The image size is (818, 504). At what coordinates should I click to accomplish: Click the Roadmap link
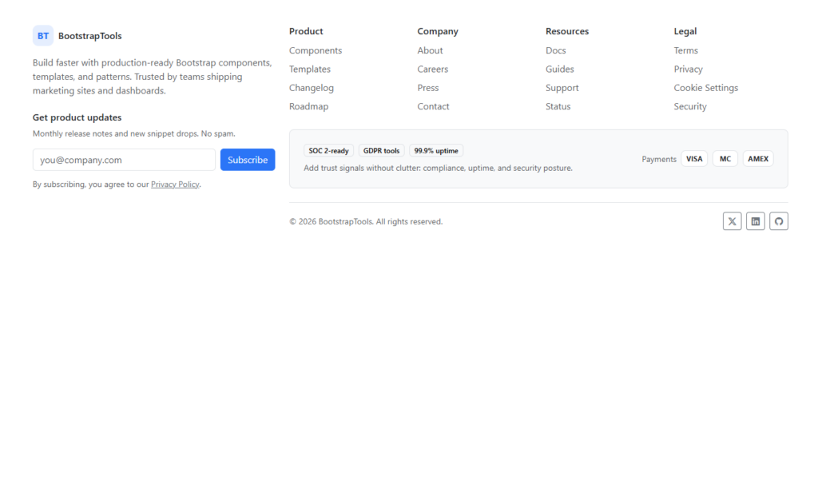point(308,106)
